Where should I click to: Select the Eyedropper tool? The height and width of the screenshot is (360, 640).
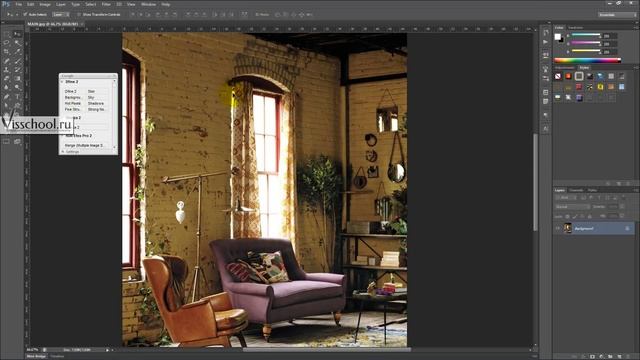tap(17, 52)
